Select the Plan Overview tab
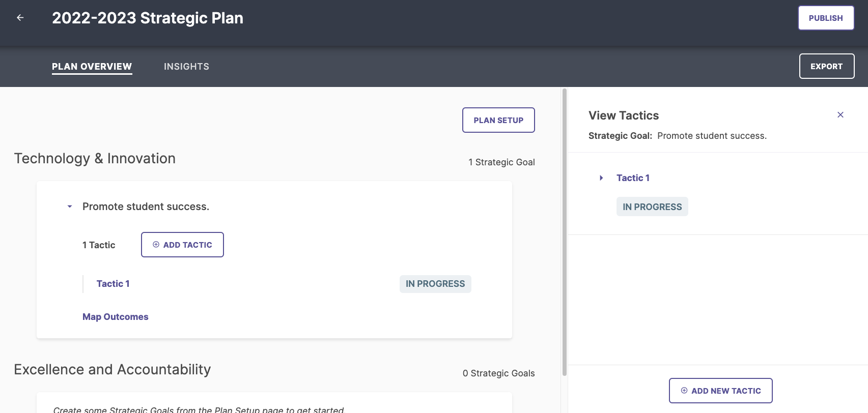 (92, 67)
